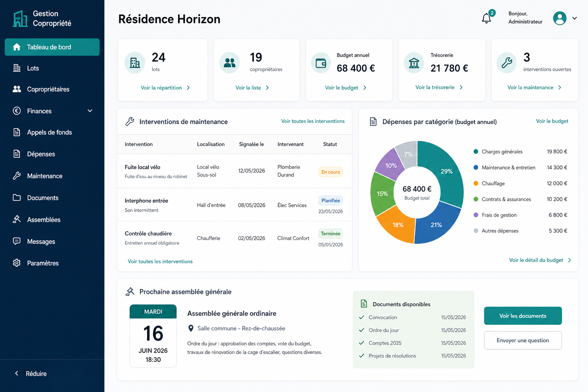Click the lots building icon in stats card

click(x=135, y=63)
